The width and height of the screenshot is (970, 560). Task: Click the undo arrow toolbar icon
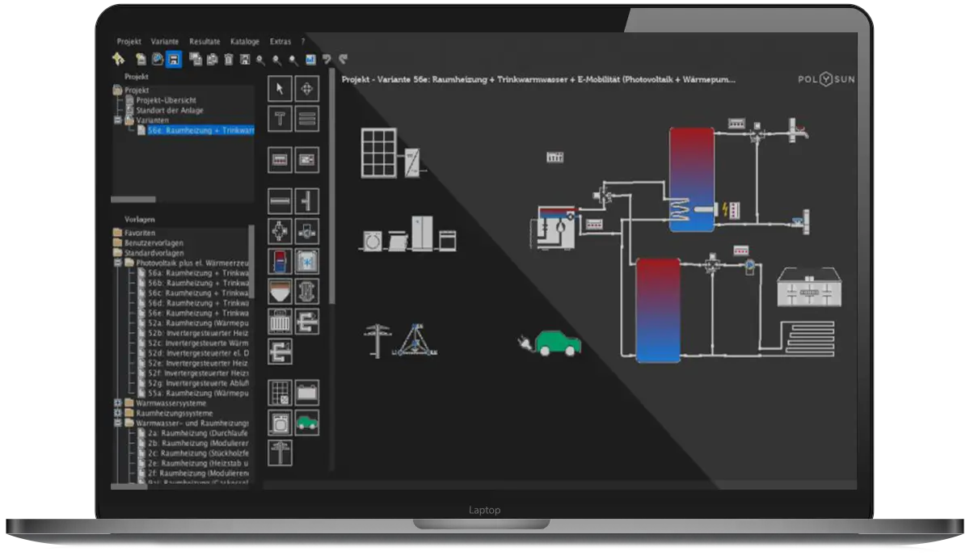tap(327, 59)
